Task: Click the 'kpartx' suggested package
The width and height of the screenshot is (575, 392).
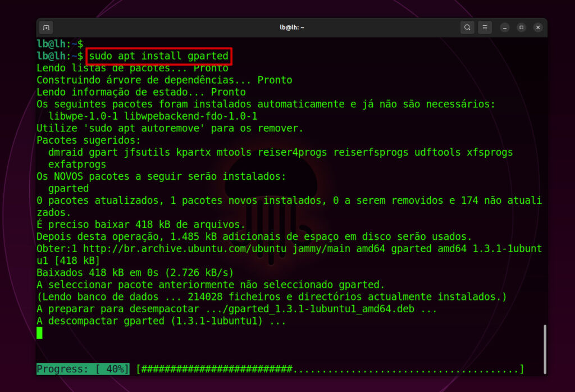Action: 194,153
